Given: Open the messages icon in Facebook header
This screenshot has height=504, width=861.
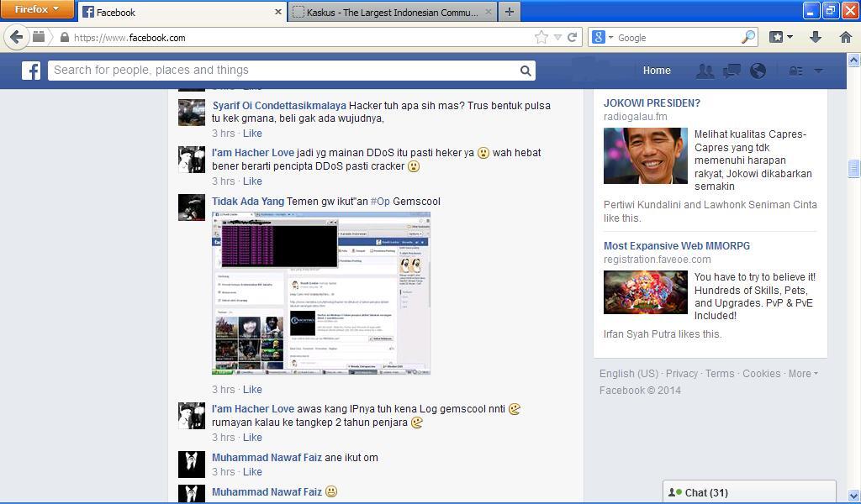Looking at the screenshot, I should pos(732,71).
